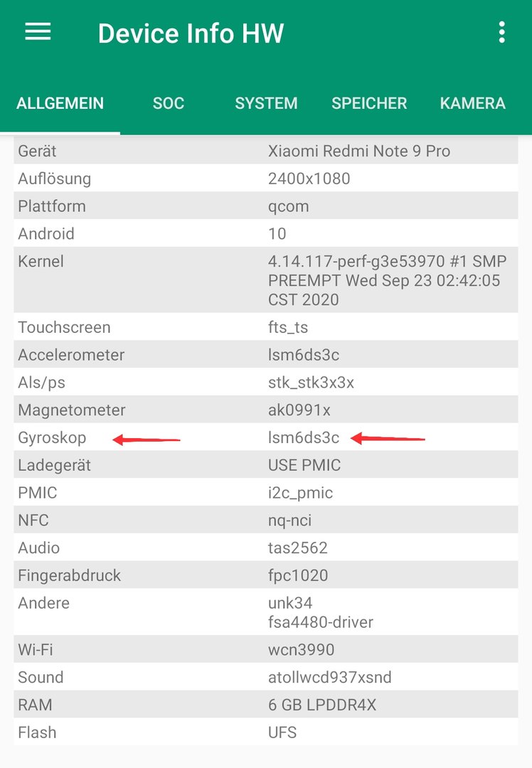Switch to the SYSTEM tab
The width and height of the screenshot is (532, 768).
tap(266, 103)
